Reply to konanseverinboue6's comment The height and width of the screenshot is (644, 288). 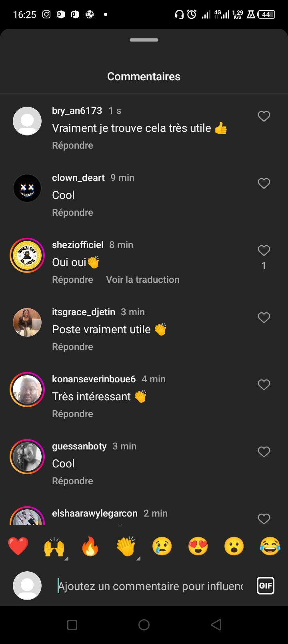[72, 414]
